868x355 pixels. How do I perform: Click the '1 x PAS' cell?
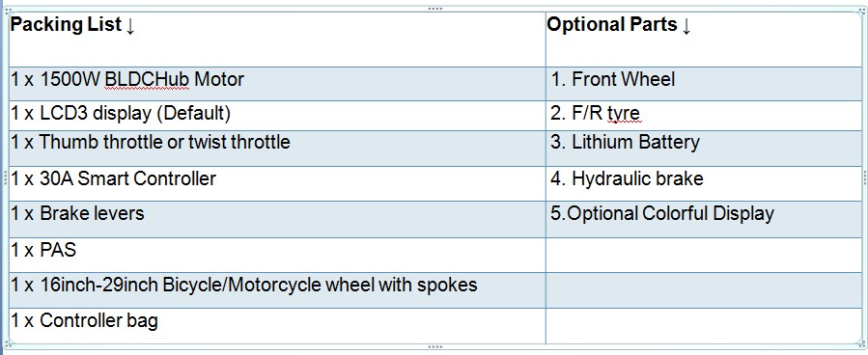click(x=277, y=255)
